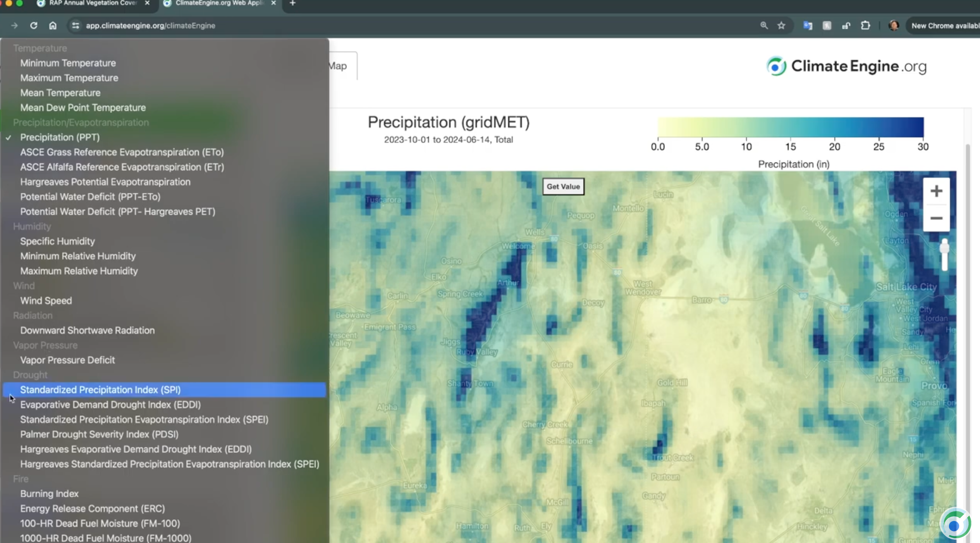Click the browser home icon
The height and width of the screenshot is (543, 980).
(x=53, y=26)
